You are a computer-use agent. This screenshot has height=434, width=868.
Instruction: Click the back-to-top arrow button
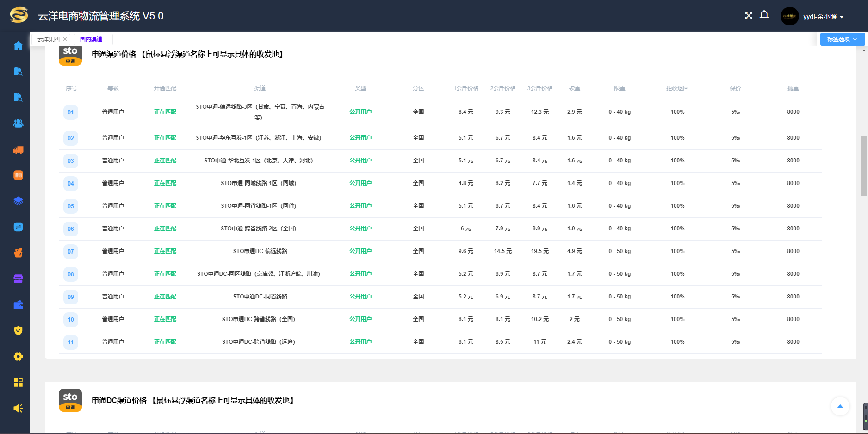[840, 406]
